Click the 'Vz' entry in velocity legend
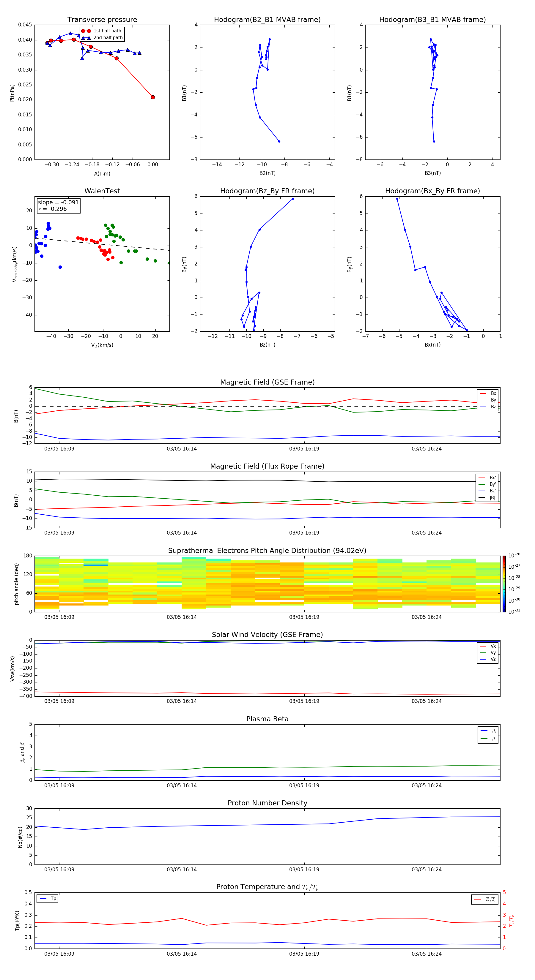The image size is (535, 980). tap(488, 659)
